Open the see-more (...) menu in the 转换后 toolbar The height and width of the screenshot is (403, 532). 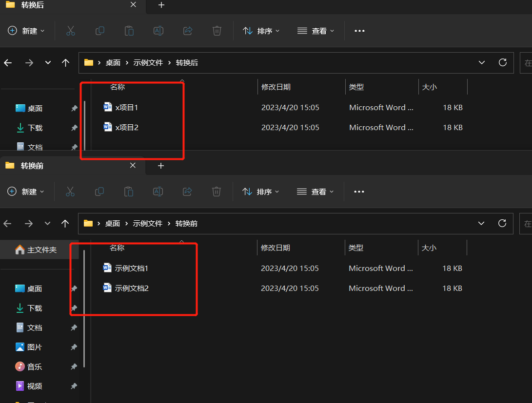pyautogui.click(x=359, y=31)
